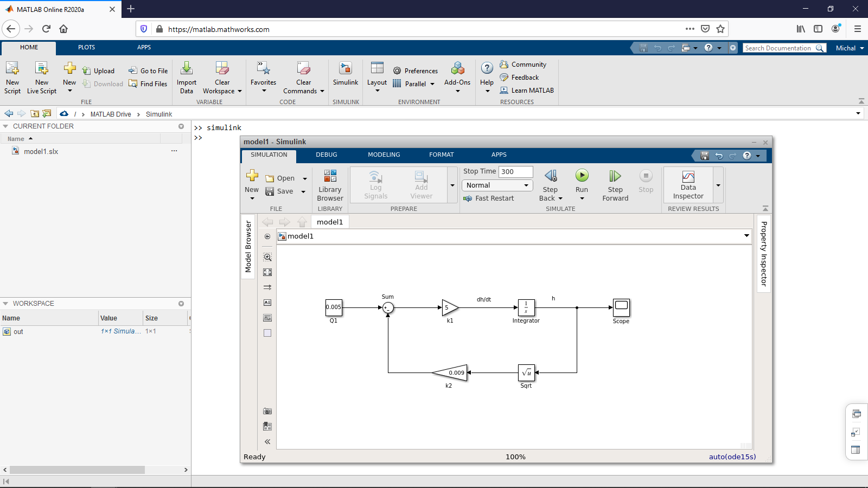Screen dimensions: 868x488
Task: Click Upload file icon
Action: click(x=86, y=70)
